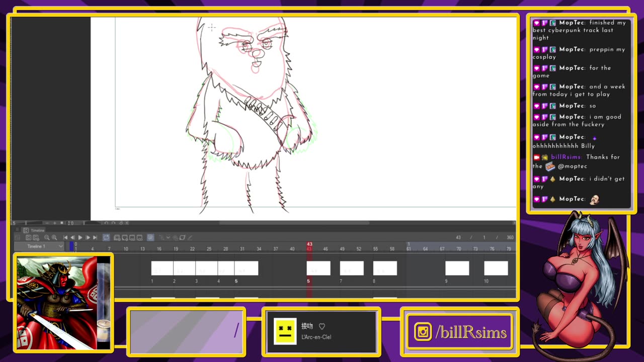Image resolution: width=644 pixels, height=362 pixels.
Task: Create a new animation folder
Action: click(117, 237)
